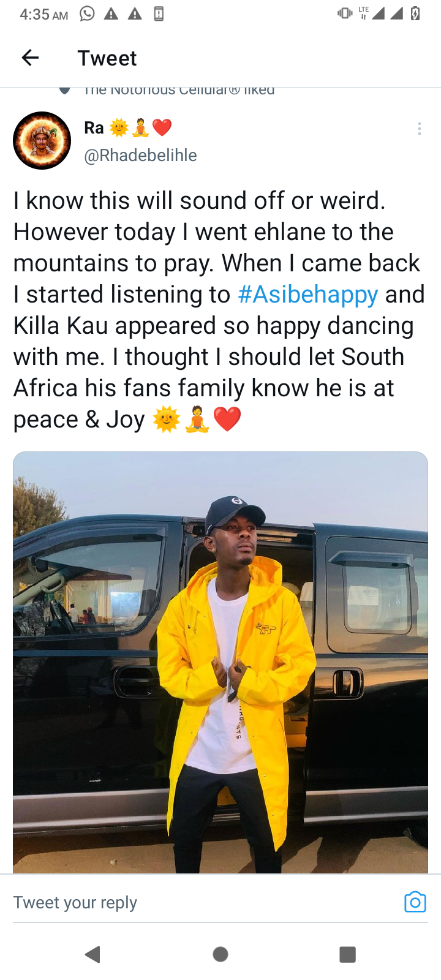Tap the Android home circle button
Viewport: 441px width, 980px height.
(221, 954)
